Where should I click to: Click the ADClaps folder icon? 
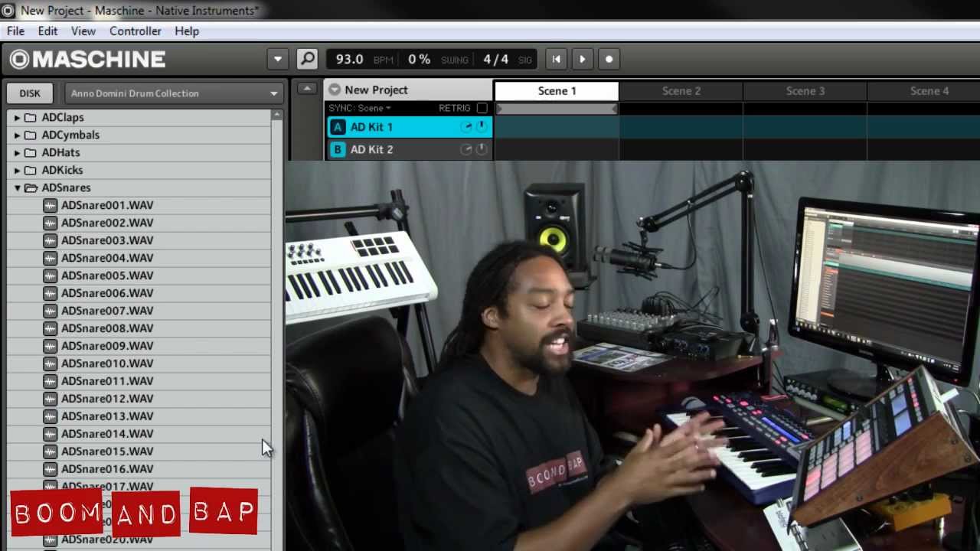click(31, 117)
